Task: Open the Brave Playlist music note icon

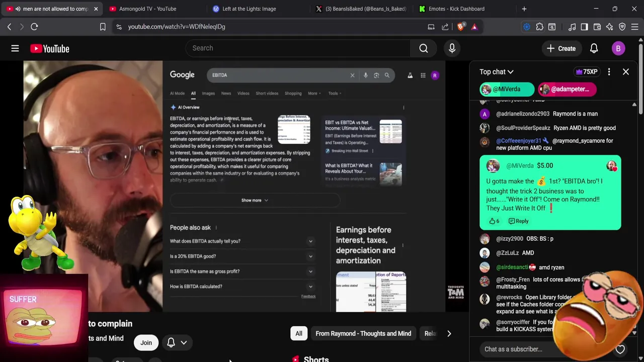Action: pos(572,27)
